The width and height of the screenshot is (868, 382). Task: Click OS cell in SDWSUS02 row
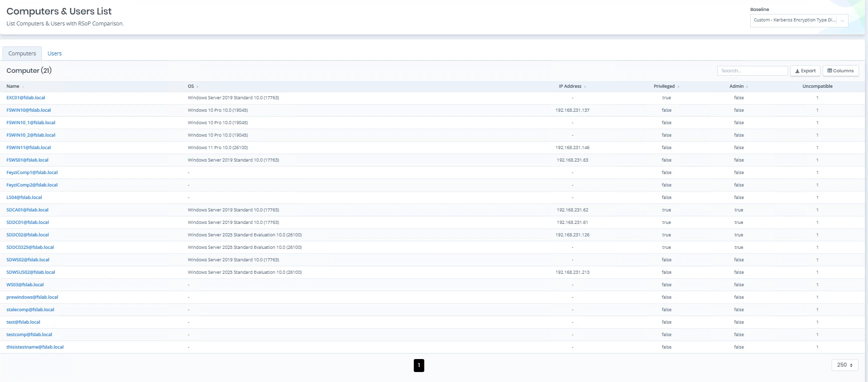pos(245,272)
